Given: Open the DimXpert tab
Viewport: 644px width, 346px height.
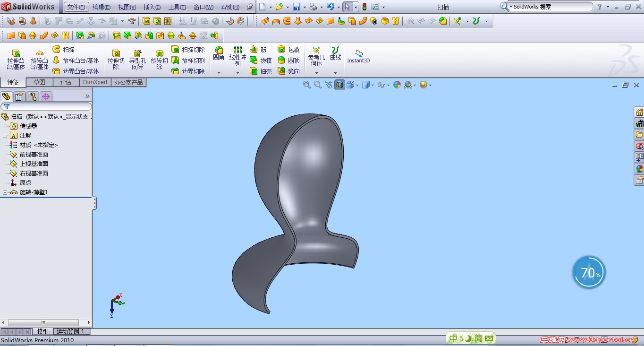Looking at the screenshot, I should [x=95, y=82].
